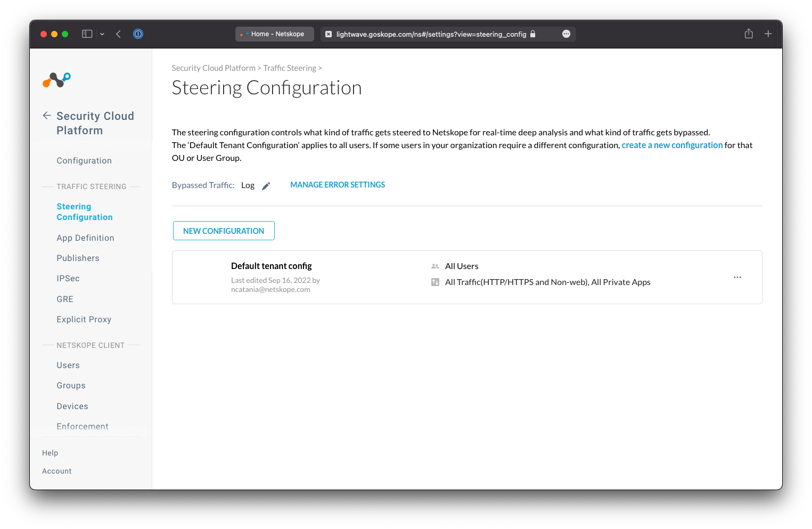The height and width of the screenshot is (529, 812).
Task: Go back with Safari's back chevron
Action: (x=118, y=34)
